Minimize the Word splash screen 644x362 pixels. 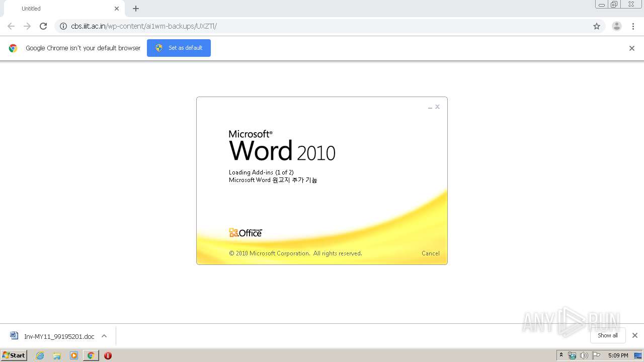[x=430, y=107]
